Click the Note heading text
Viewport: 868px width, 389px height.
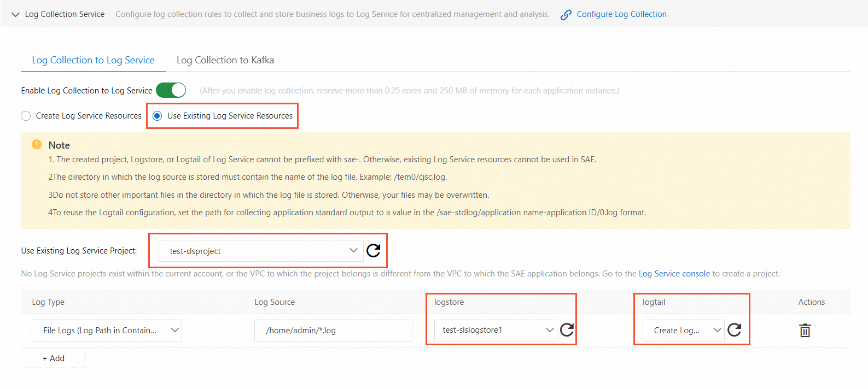(x=59, y=145)
